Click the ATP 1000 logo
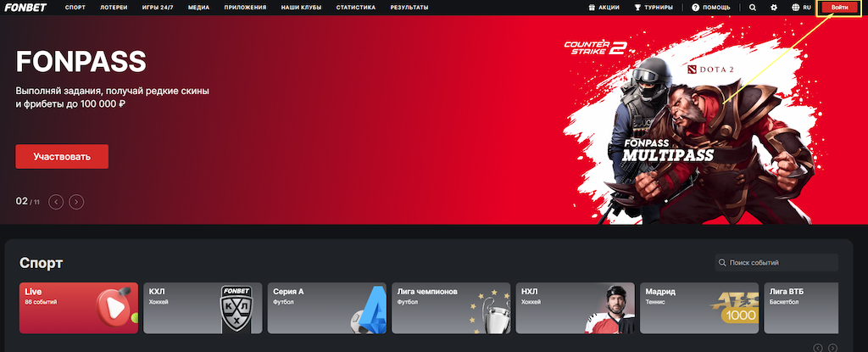The height and width of the screenshot is (352, 868). click(734, 309)
